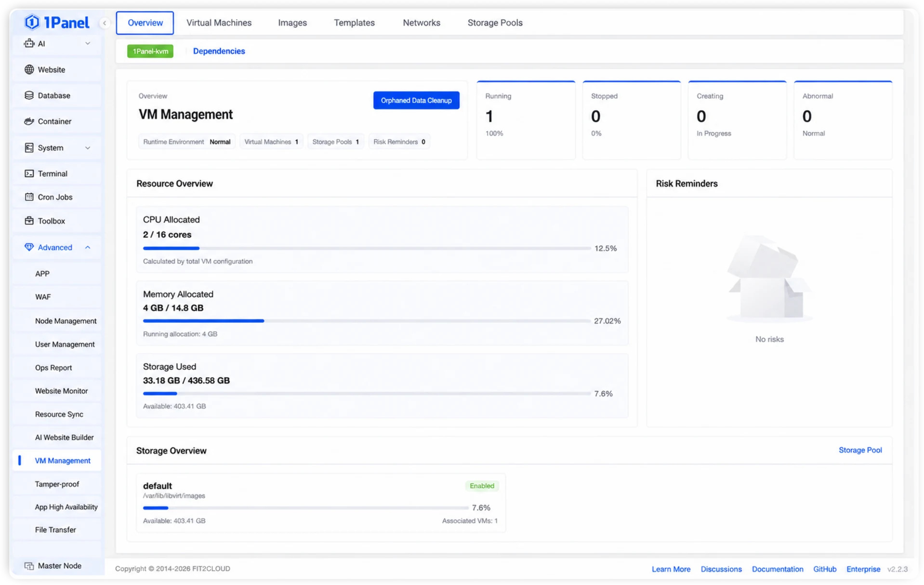Switch to the Overview tab
The image size is (924, 585).
coord(145,23)
